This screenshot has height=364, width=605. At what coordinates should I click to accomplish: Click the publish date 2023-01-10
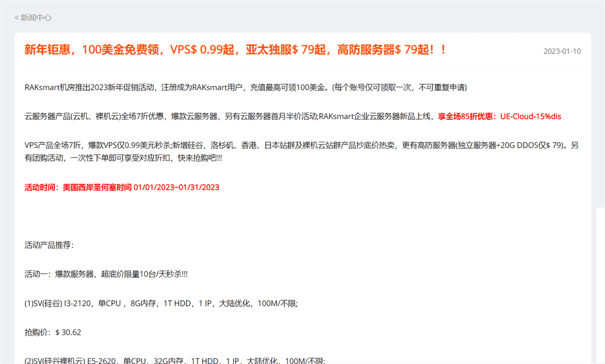click(562, 52)
